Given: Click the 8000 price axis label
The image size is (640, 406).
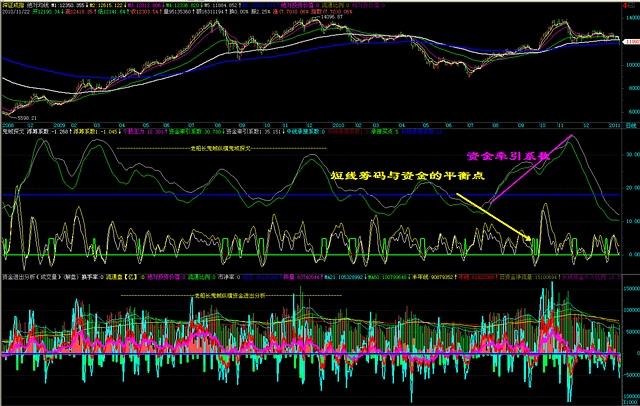Looking at the screenshot, I should click(x=633, y=88).
